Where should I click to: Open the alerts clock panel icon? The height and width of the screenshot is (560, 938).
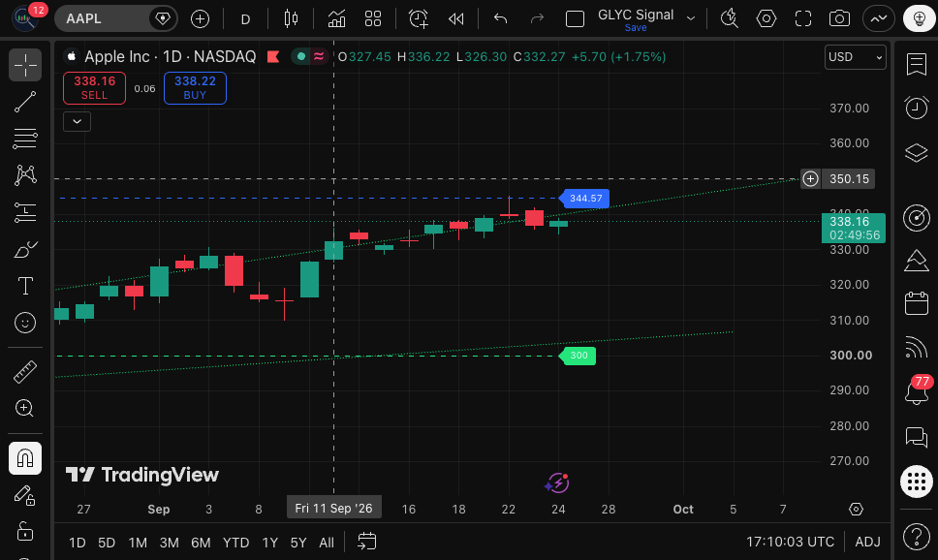tap(916, 108)
